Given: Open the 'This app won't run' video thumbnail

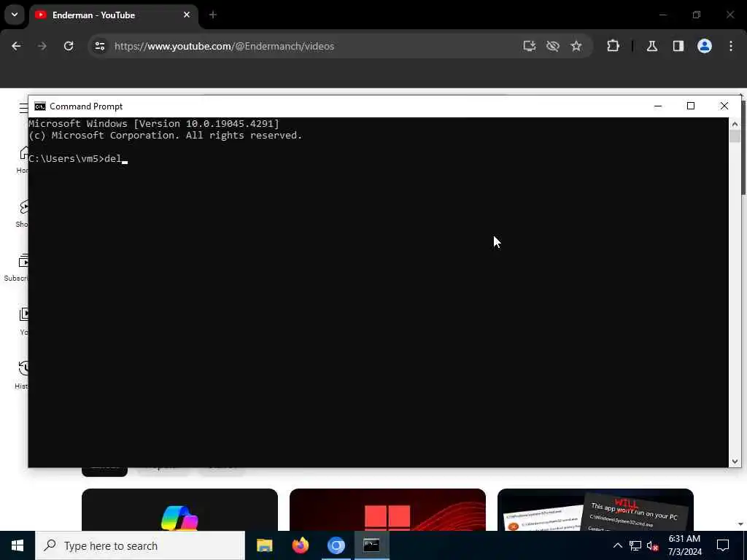Looking at the screenshot, I should [x=595, y=510].
